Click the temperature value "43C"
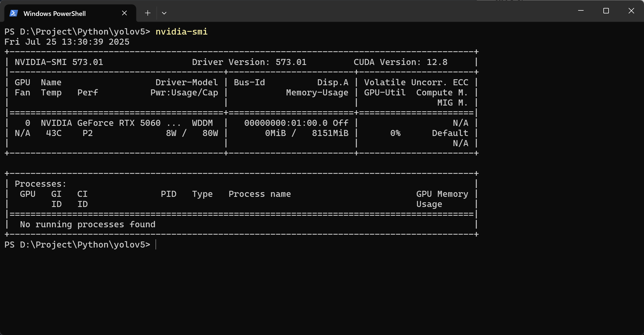The width and height of the screenshot is (644, 335). coord(54,133)
